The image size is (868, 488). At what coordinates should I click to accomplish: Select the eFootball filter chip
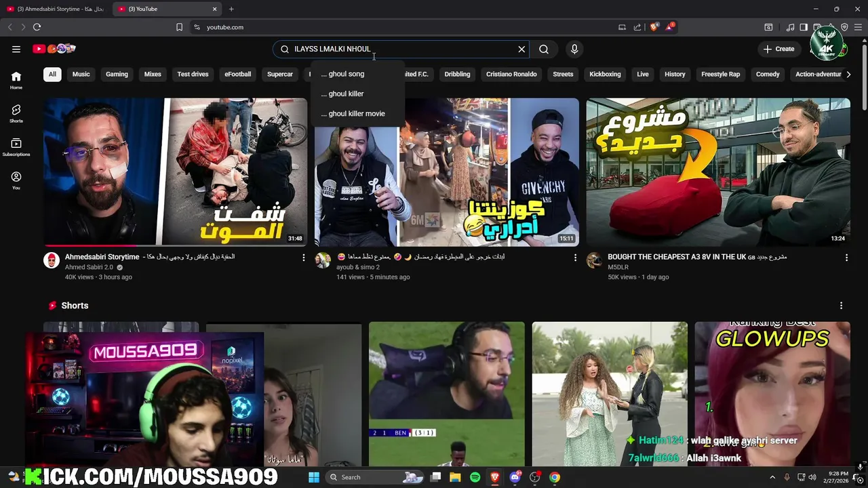(x=238, y=74)
